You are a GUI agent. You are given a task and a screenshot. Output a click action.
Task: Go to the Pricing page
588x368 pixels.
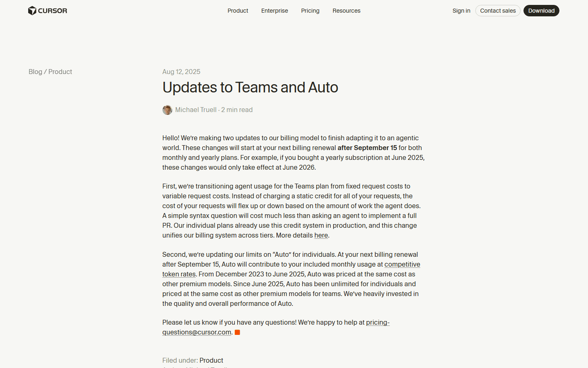pyautogui.click(x=310, y=11)
